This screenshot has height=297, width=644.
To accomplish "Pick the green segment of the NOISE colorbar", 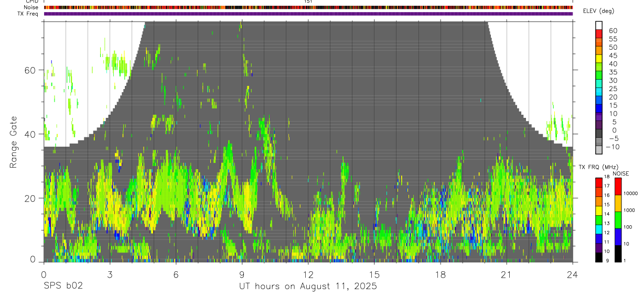I will (618, 220).
